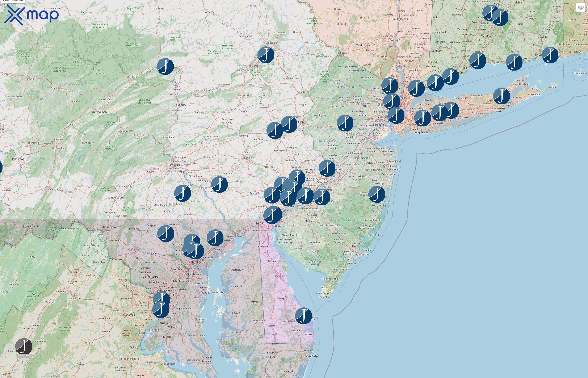This screenshot has height=378, width=588.
Task: Click the Altoona map label
Action: (x=58, y=139)
